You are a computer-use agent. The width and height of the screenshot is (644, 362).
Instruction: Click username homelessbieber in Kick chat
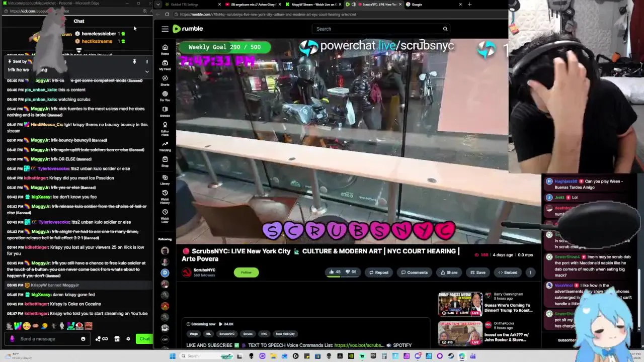99,34
